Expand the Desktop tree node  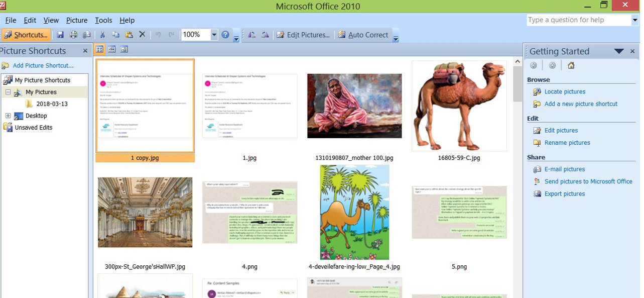[9, 116]
